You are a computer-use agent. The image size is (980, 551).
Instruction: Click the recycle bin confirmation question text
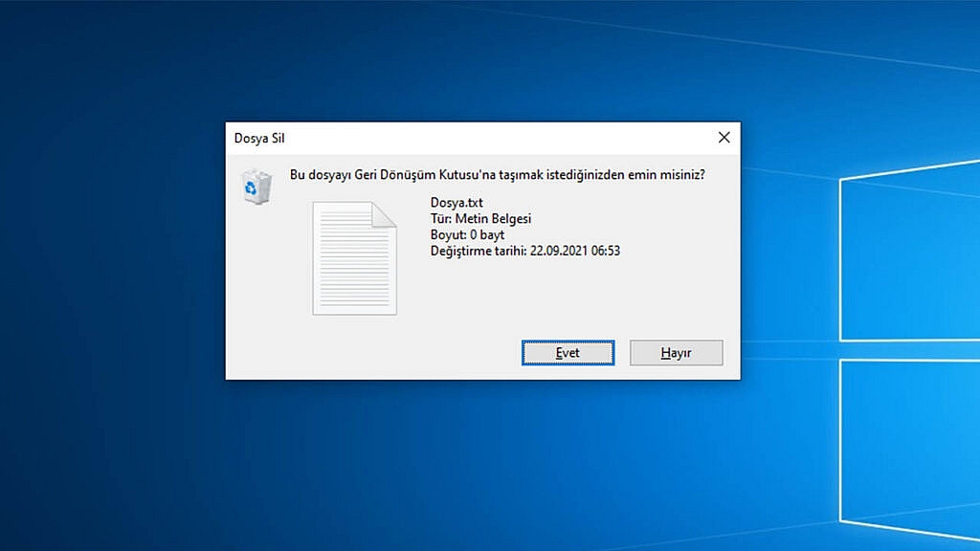pos(498,175)
